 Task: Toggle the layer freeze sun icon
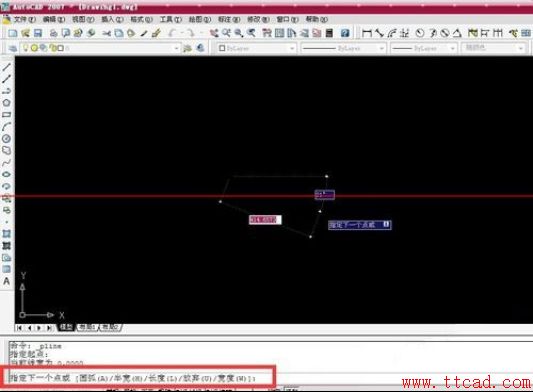[x=34, y=48]
